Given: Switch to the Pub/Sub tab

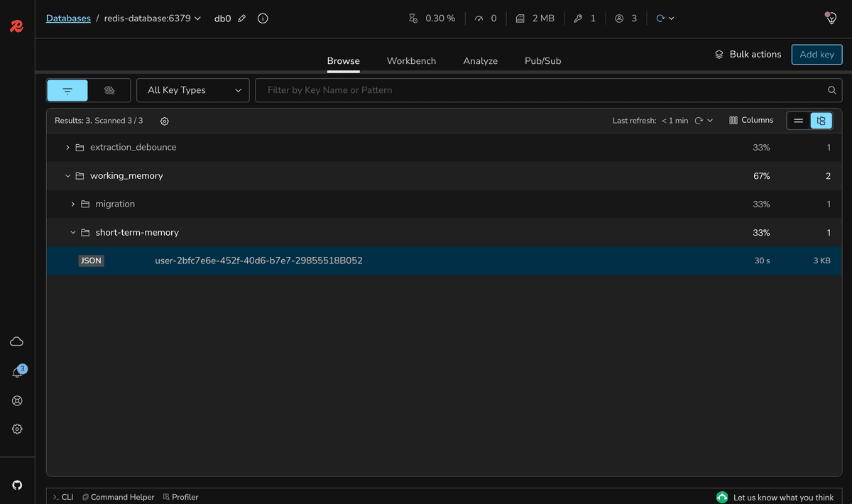Looking at the screenshot, I should pos(542,61).
